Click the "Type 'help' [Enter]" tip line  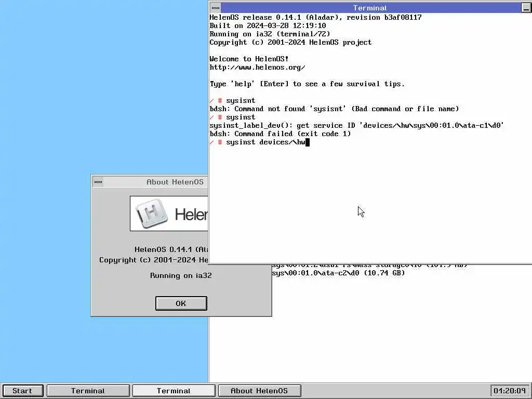307,84
